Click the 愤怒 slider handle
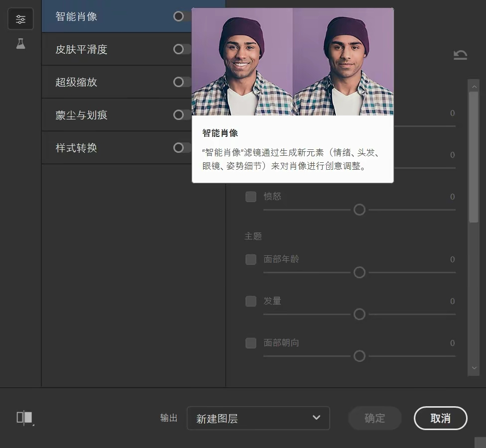The width and height of the screenshot is (486, 448). pyautogui.click(x=360, y=210)
